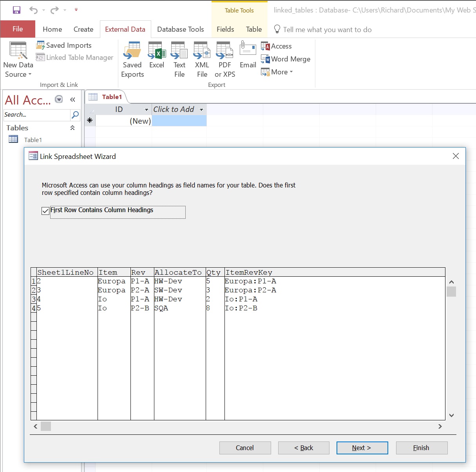The height and width of the screenshot is (472, 476).
Task: Export to XML File
Action: click(x=202, y=60)
